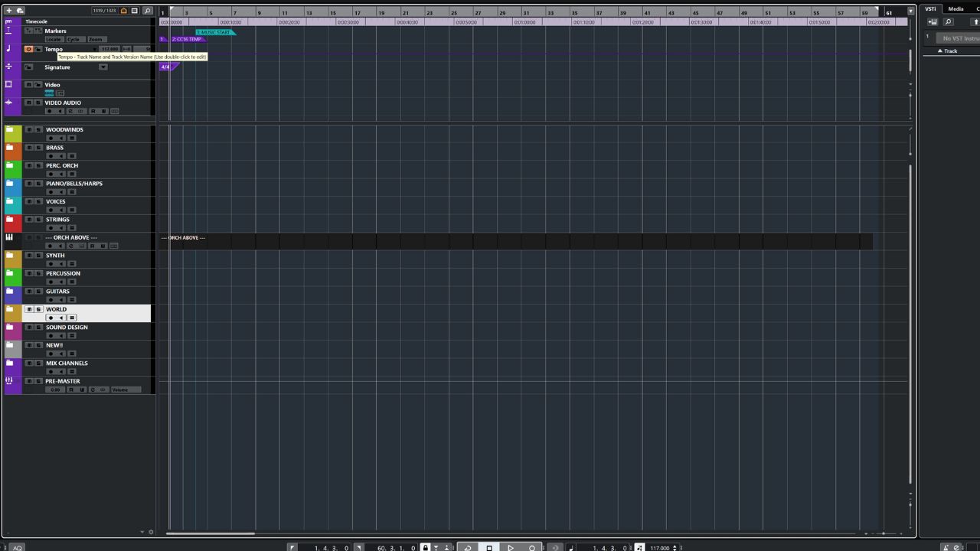Click the Add Track plus icon
980x551 pixels.
point(9,11)
